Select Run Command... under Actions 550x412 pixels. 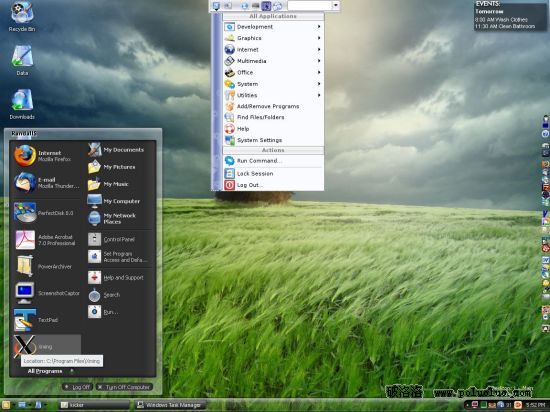click(273, 161)
